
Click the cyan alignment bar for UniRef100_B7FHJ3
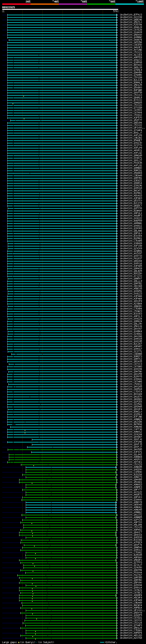click(62, 15)
